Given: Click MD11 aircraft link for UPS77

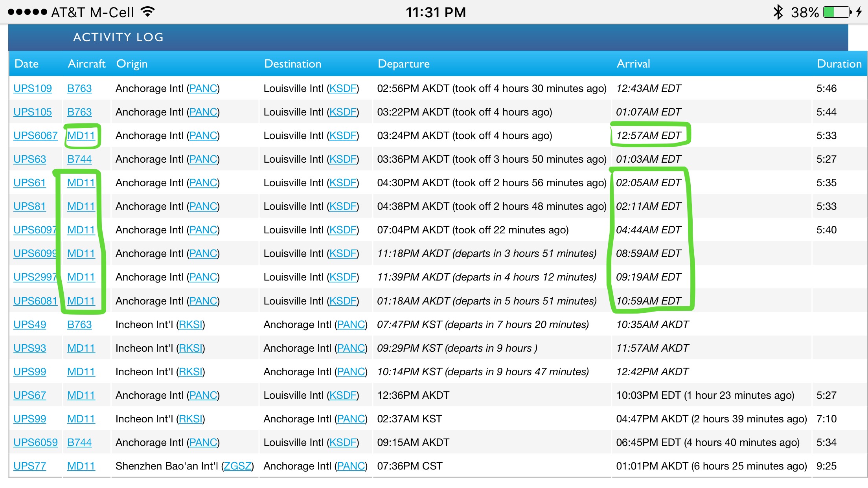Looking at the screenshot, I should point(81,466).
